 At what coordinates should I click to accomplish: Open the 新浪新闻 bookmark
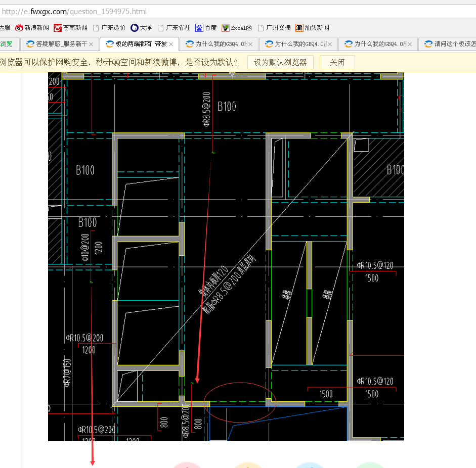pyautogui.click(x=32, y=28)
